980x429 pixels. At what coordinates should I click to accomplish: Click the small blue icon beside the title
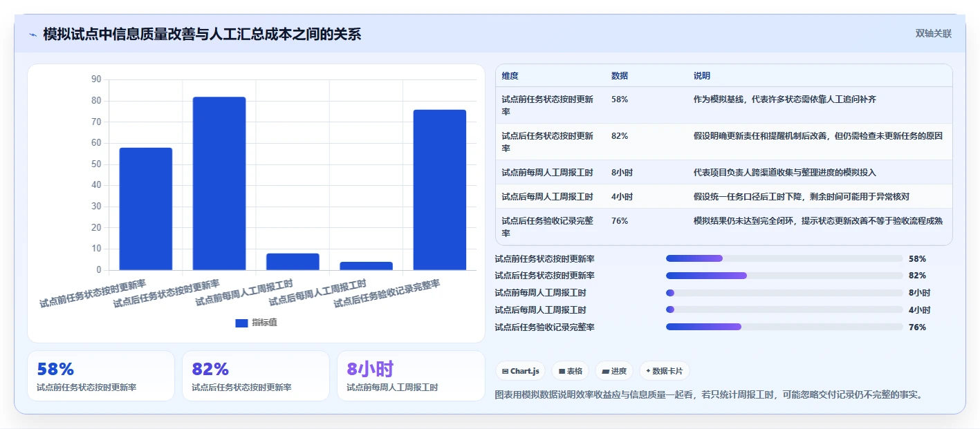pyautogui.click(x=33, y=35)
